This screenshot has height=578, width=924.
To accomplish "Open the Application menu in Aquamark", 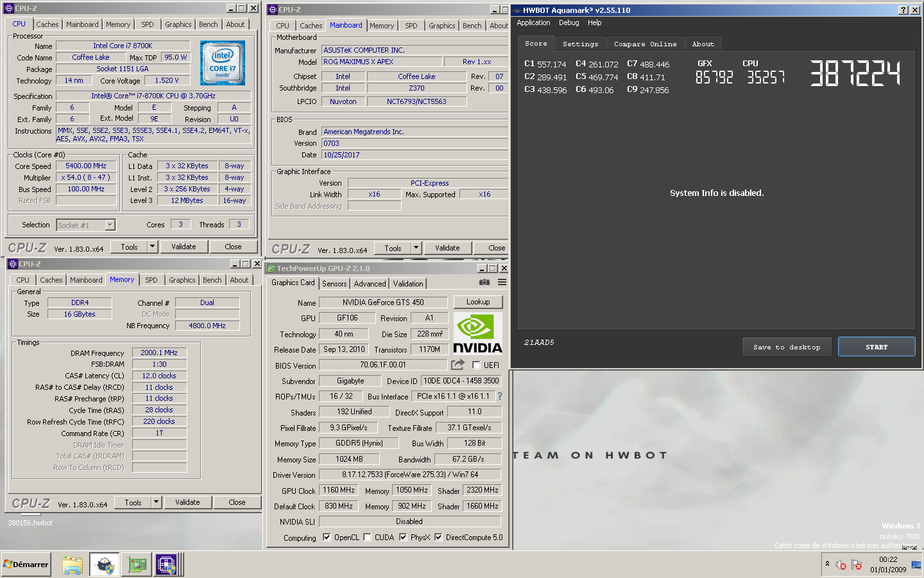I will tap(533, 22).
